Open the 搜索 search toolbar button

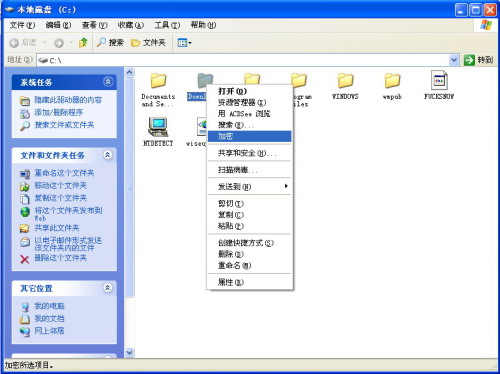[x=110, y=43]
